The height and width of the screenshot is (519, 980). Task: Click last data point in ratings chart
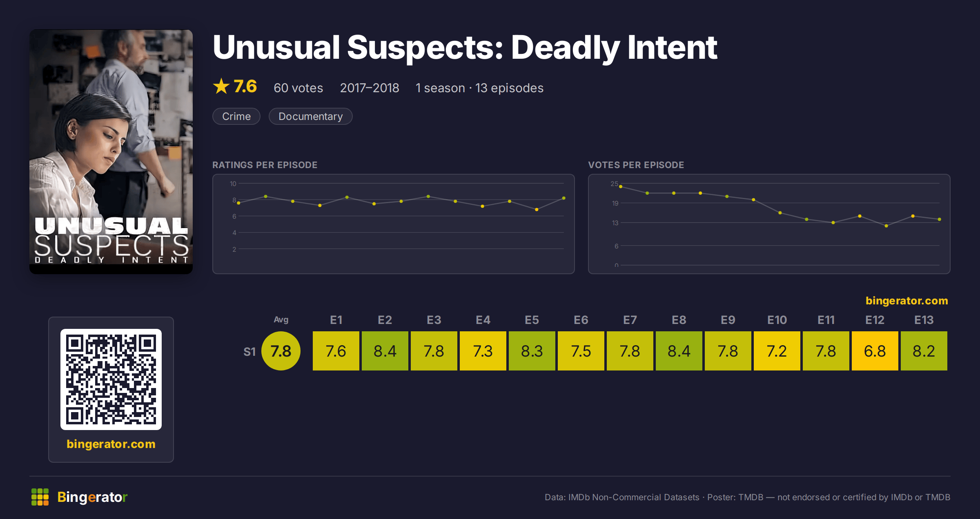pyautogui.click(x=564, y=198)
